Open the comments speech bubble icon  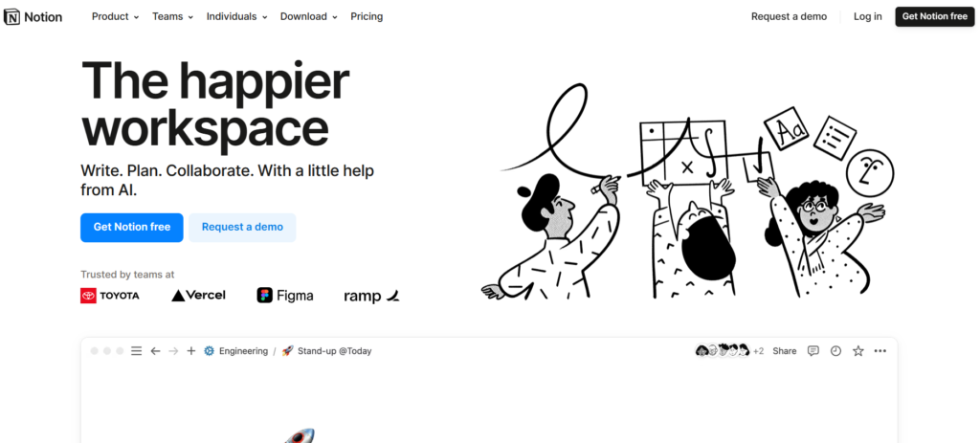coord(813,351)
